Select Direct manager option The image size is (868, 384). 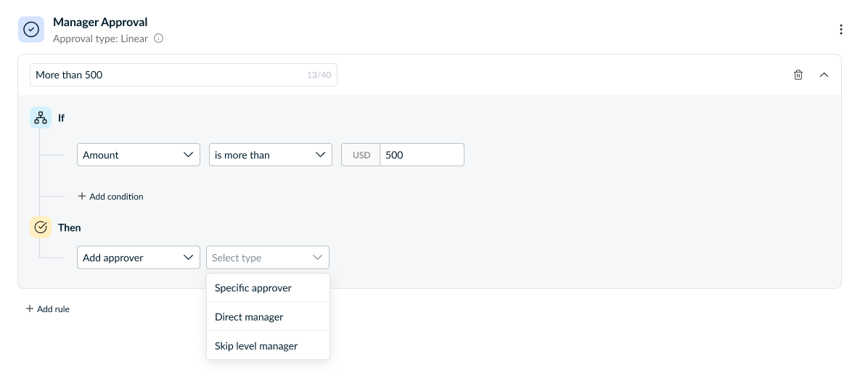coord(249,317)
